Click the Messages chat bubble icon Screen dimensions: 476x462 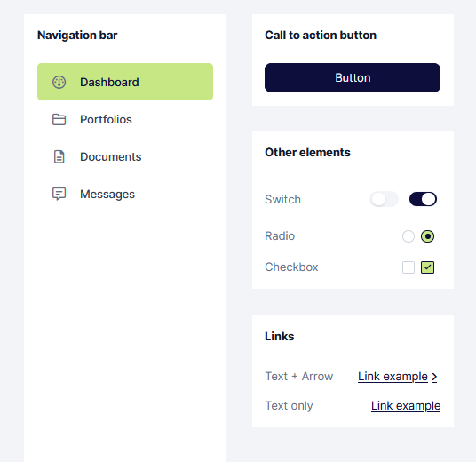(x=59, y=194)
